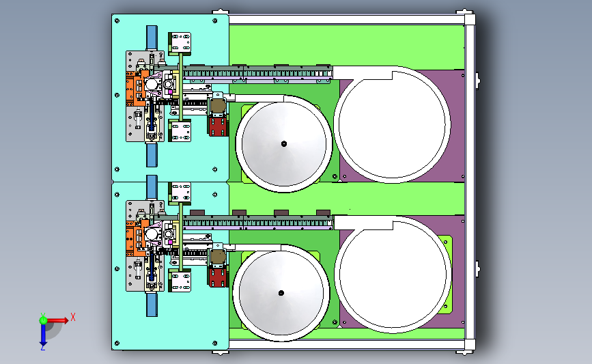
Task: Select the lower linear feeder track
Action: click(258, 223)
